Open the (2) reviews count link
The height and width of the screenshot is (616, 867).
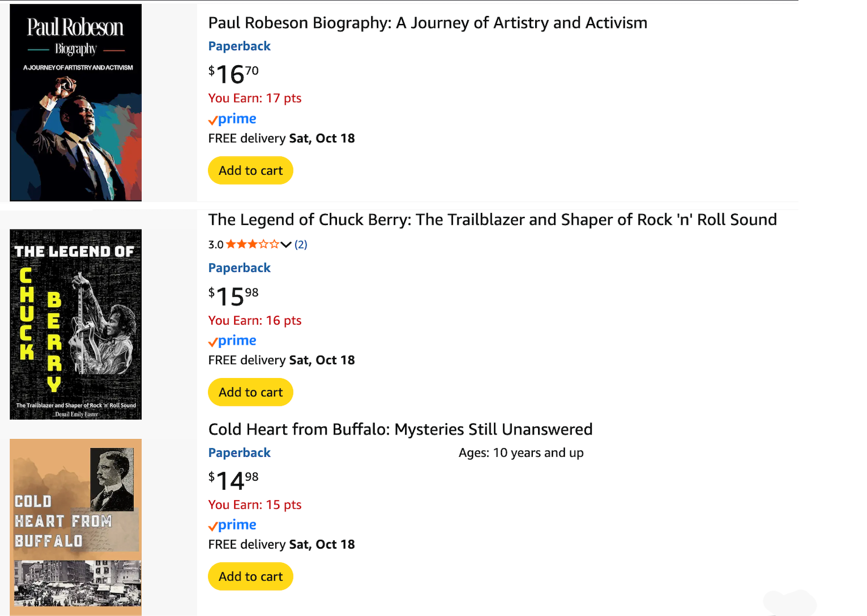tap(301, 244)
